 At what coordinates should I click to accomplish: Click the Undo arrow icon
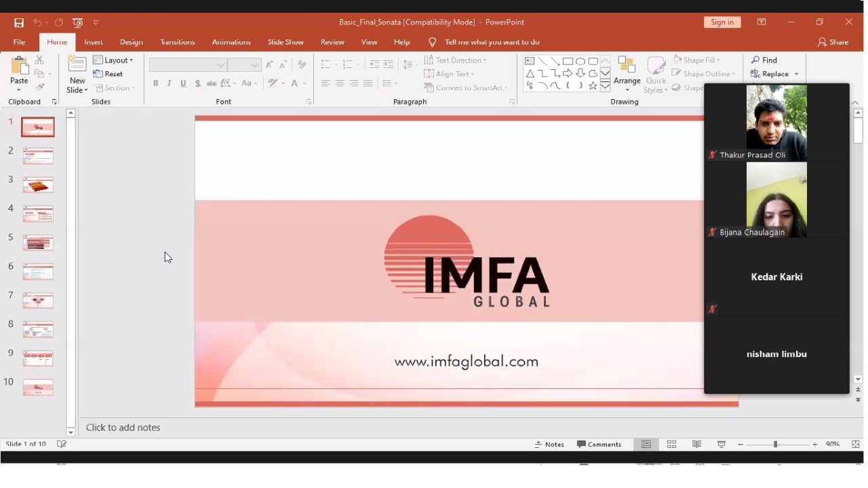(x=38, y=22)
